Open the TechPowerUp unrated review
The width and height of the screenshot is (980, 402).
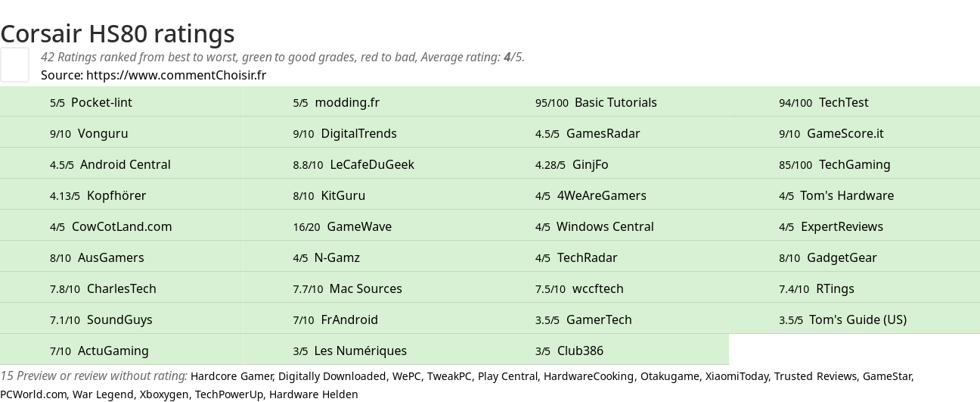click(x=228, y=394)
